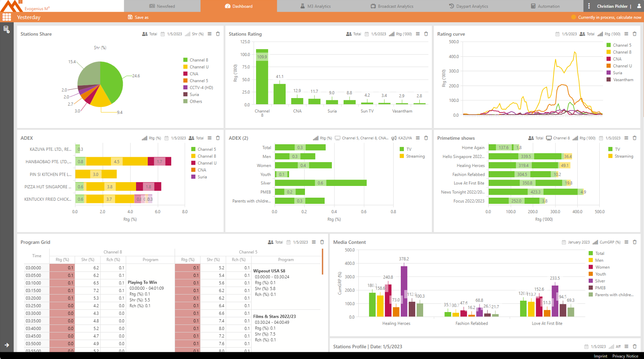The width and height of the screenshot is (644, 359).
Task: Switch to the Dashboard tab
Action: pyautogui.click(x=239, y=6)
